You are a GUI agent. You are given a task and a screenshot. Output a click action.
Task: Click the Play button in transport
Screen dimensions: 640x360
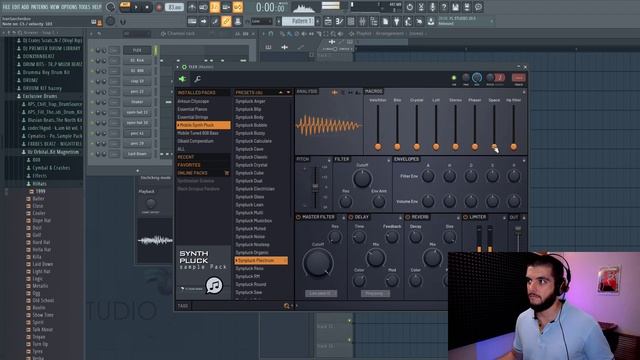pyautogui.click(x=136, y=7)
